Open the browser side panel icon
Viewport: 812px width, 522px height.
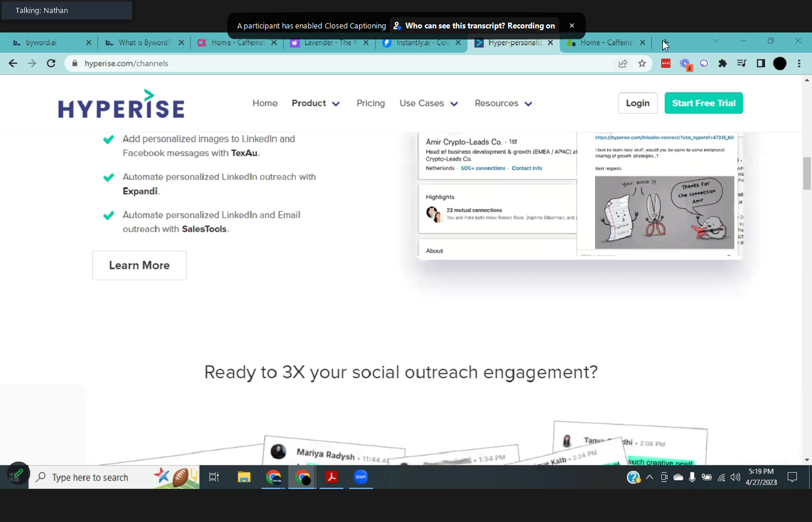[761, 63]
